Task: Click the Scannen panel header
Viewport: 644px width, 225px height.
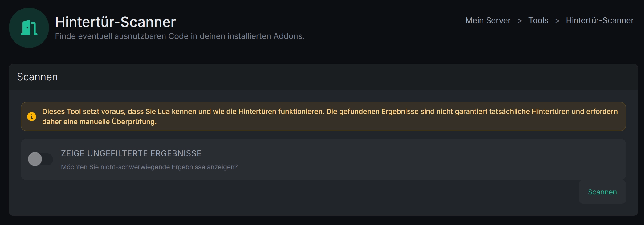Action: pyautogui.click(x=37, y=77)
